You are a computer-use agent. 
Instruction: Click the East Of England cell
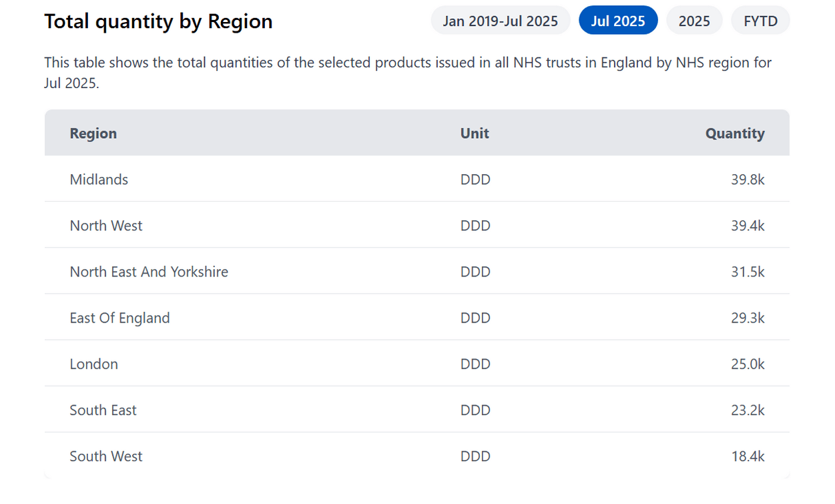(x=119, y=318)
